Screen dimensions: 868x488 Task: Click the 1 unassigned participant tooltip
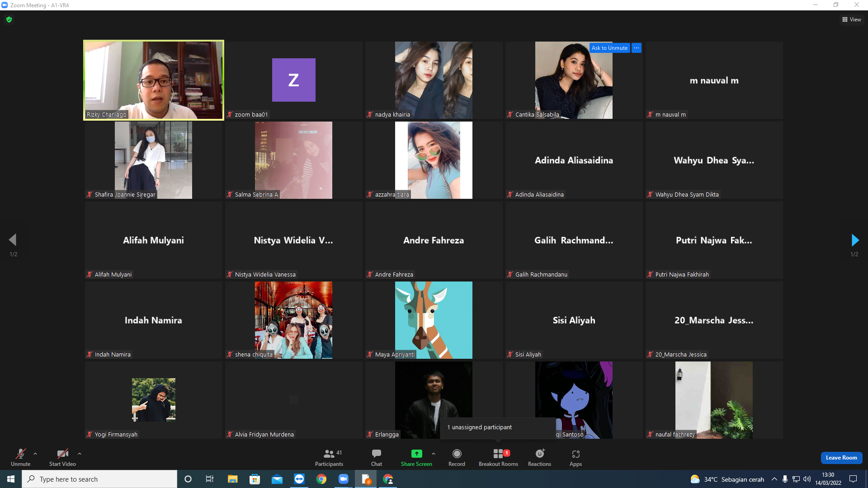tap(498, 427)
